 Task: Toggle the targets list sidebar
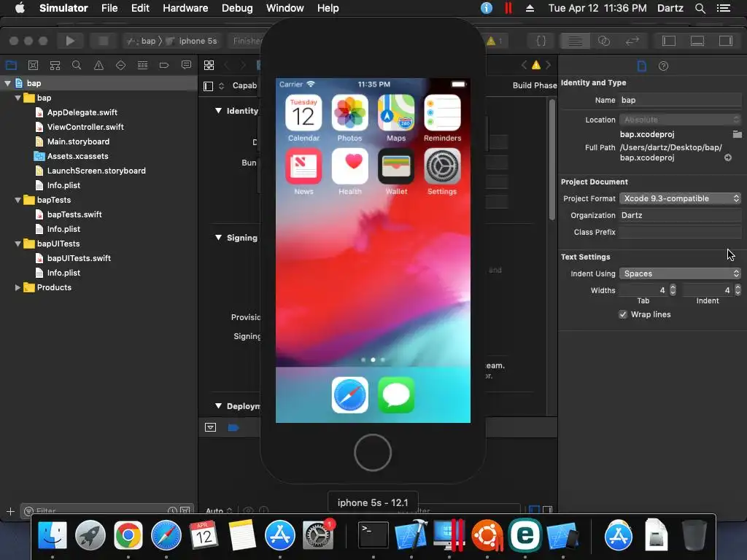[208, 86]
